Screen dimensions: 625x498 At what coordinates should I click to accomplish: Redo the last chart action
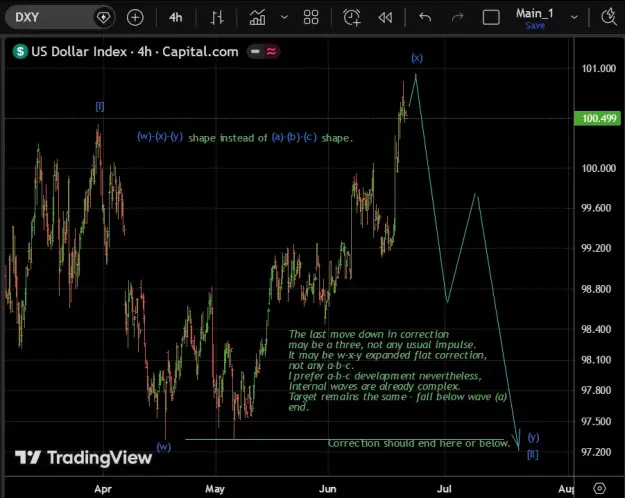[x=458, y=18]
